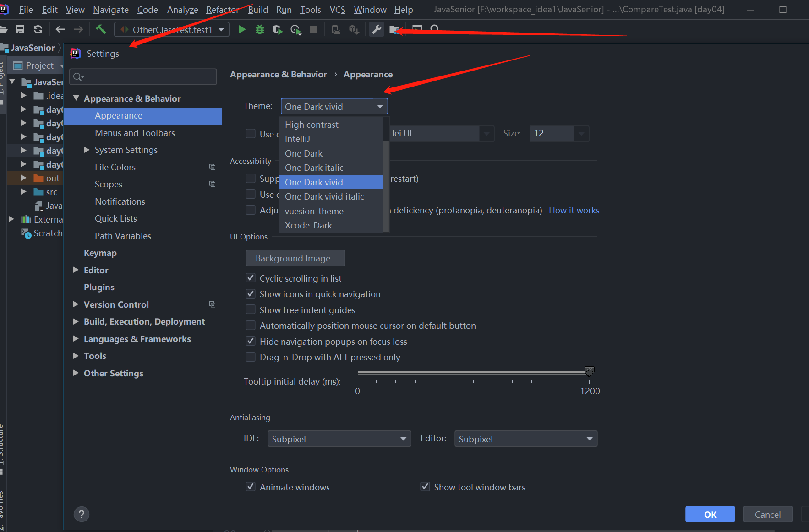The width and height of the screenshot is (809, 532).
Task: Toggle Cyclic scrolling in list checkbox
Action: (x=251, y=278)
